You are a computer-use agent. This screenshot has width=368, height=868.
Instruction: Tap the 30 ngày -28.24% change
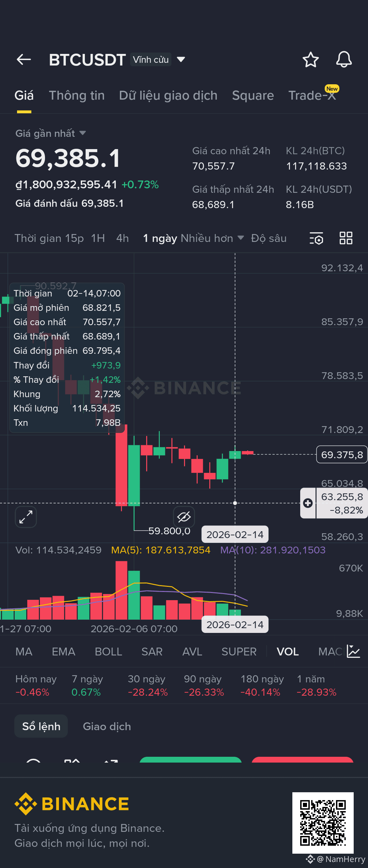(x=148, y=685)
